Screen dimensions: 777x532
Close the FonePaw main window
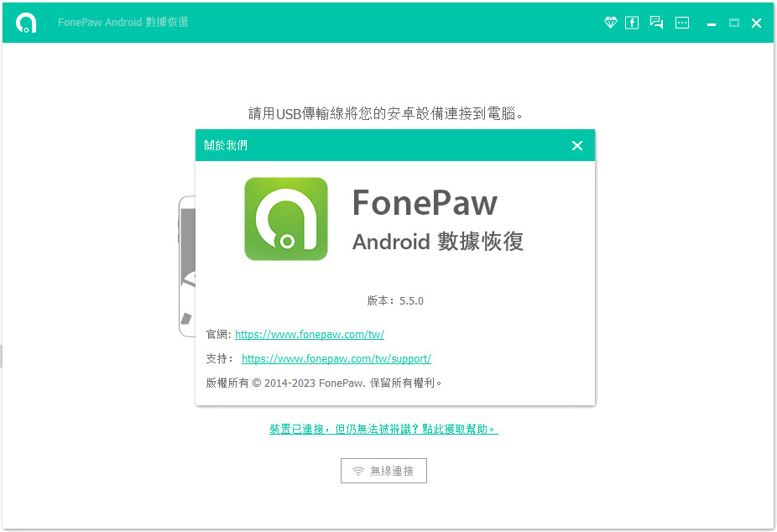[756, 23]
